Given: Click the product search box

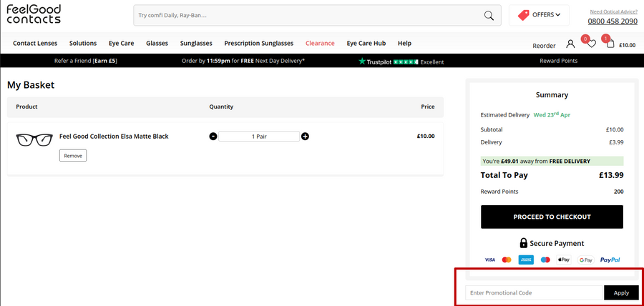Looking at the screenshot, I should tap(308, 16).
